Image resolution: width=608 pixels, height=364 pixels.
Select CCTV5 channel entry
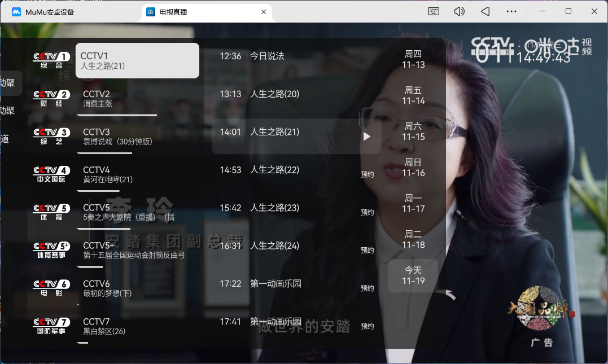[137, 212]
